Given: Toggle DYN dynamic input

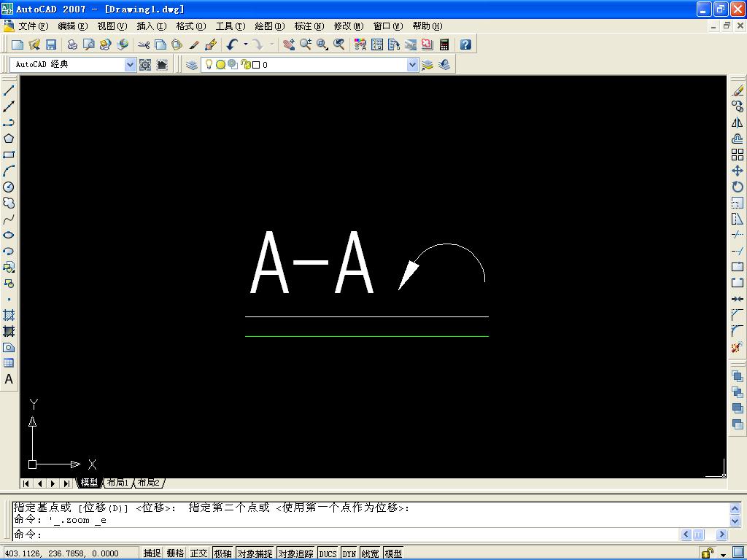Looking at the screenshot, I should [349, 553].
